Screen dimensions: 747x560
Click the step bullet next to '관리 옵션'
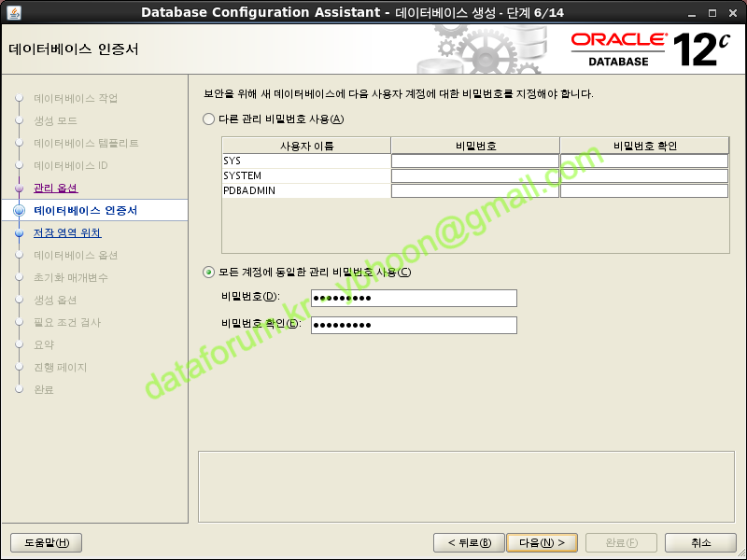[x=19, y=189]
